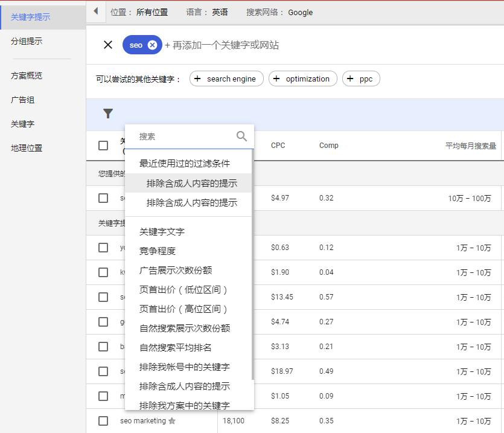Image resolution: width=504 pixels, height=433 pixels.
Task: Click the filter funnel icon
Action: [108, 114]
